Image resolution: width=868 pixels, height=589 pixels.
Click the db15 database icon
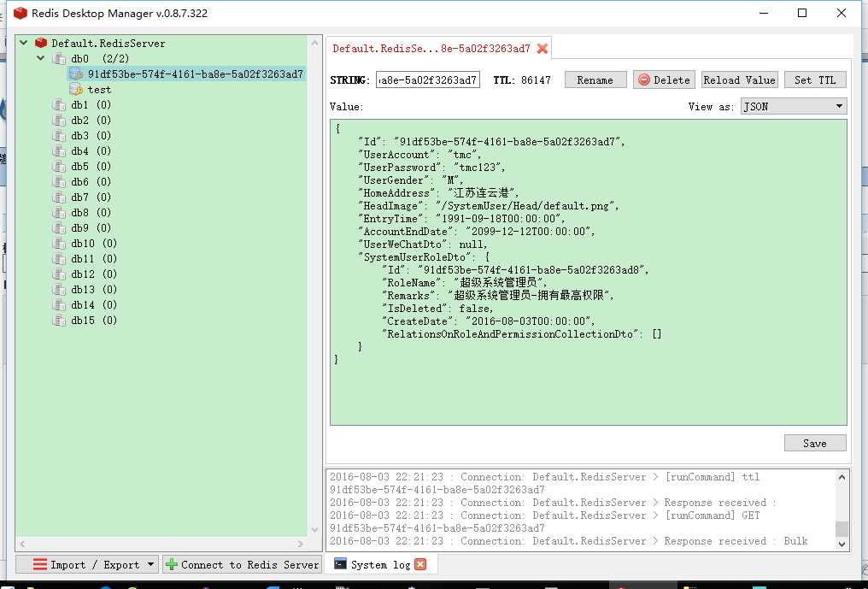(59, 321)
